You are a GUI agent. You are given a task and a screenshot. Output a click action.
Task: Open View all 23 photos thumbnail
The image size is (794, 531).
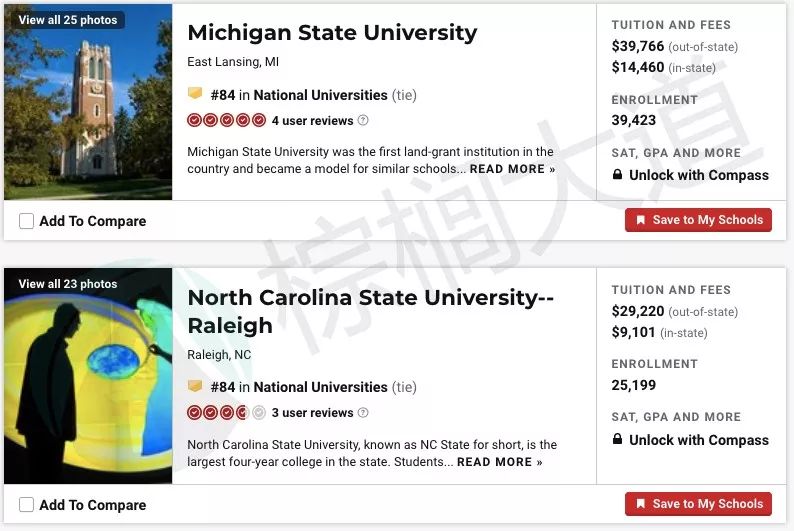coord(88,376)
